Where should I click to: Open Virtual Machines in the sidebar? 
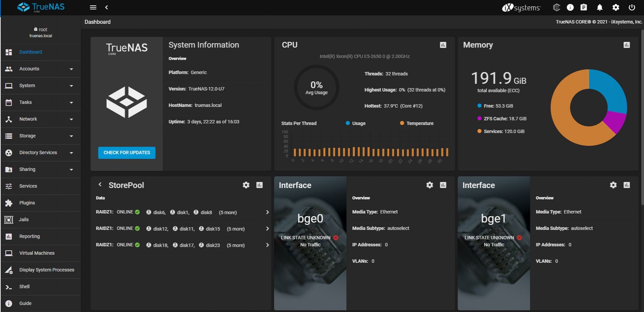point(41,253)
